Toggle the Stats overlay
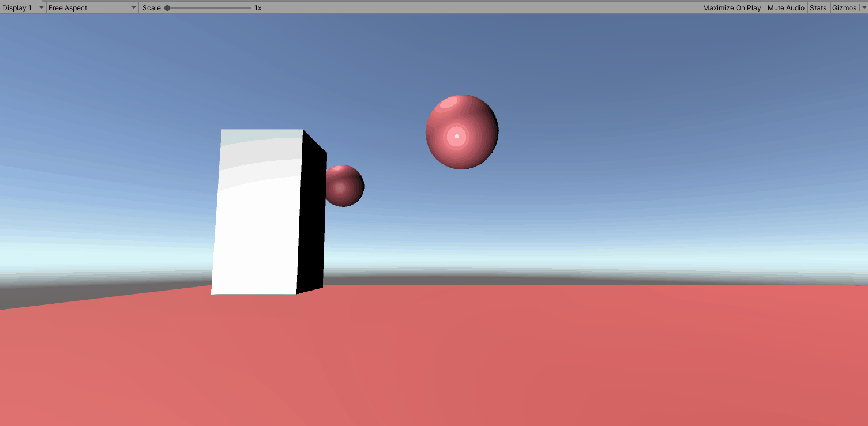 tap(818, 8)
